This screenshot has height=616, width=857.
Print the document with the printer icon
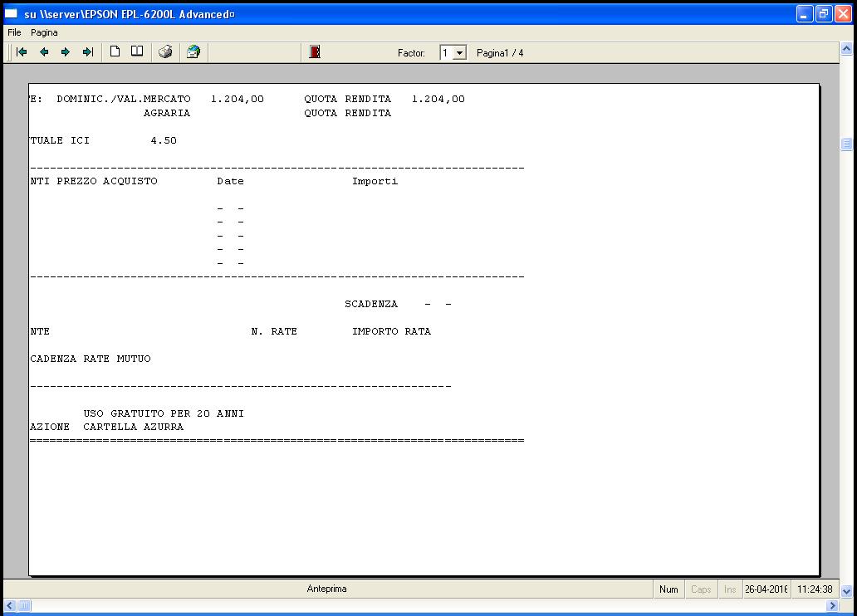[x=165, y=52]
